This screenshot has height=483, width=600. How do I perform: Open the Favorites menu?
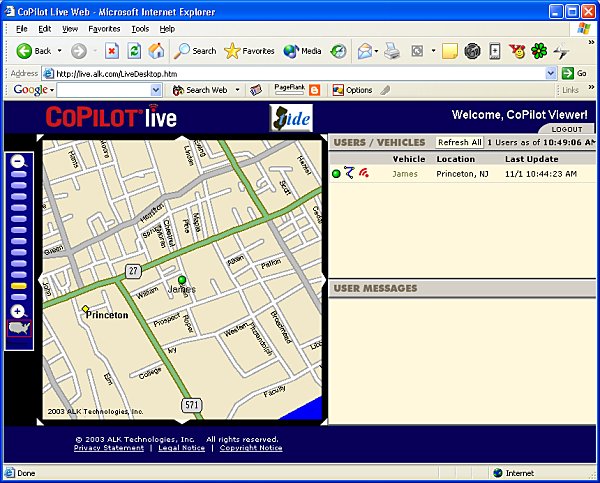click(104, 29)
